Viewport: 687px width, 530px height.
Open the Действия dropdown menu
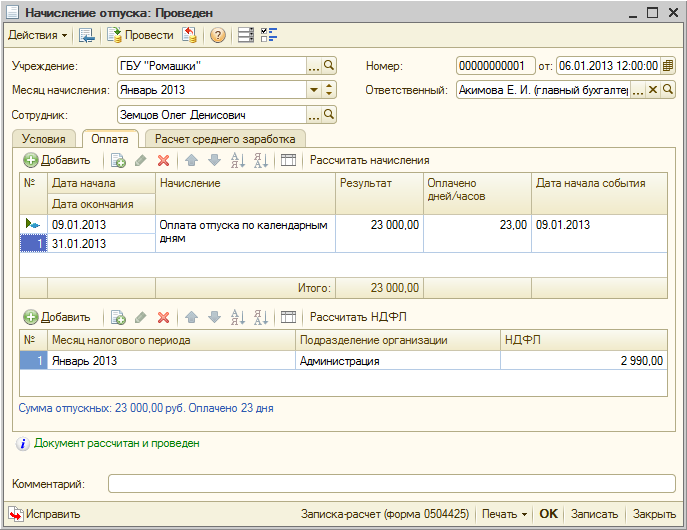(x=38, y=35)
